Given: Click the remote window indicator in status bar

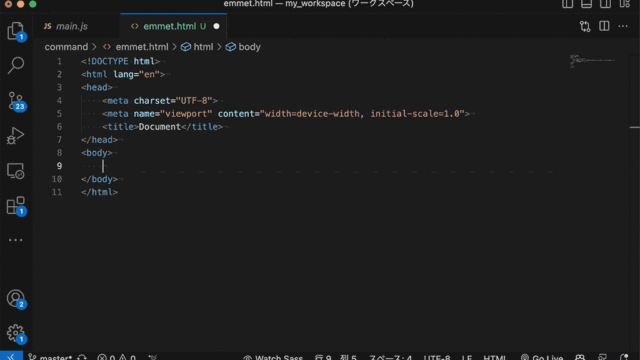Looking at the screenshot, I should tap(11, 356).
